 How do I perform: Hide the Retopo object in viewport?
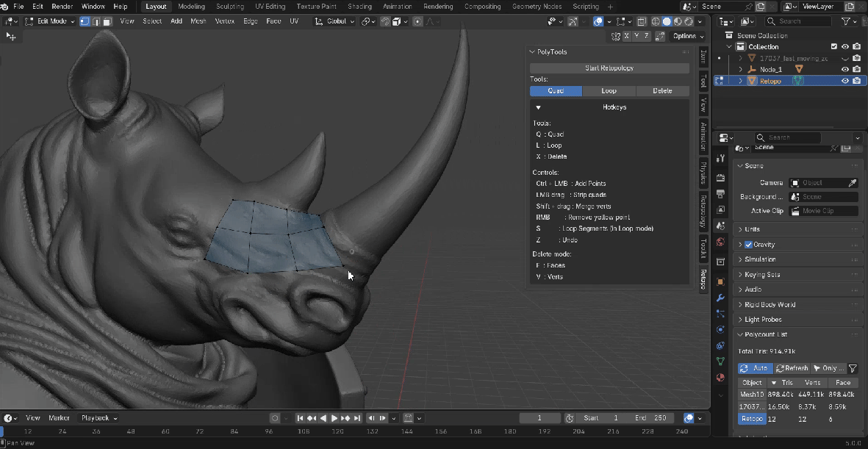pyautogui.click(x=845, y=81)
